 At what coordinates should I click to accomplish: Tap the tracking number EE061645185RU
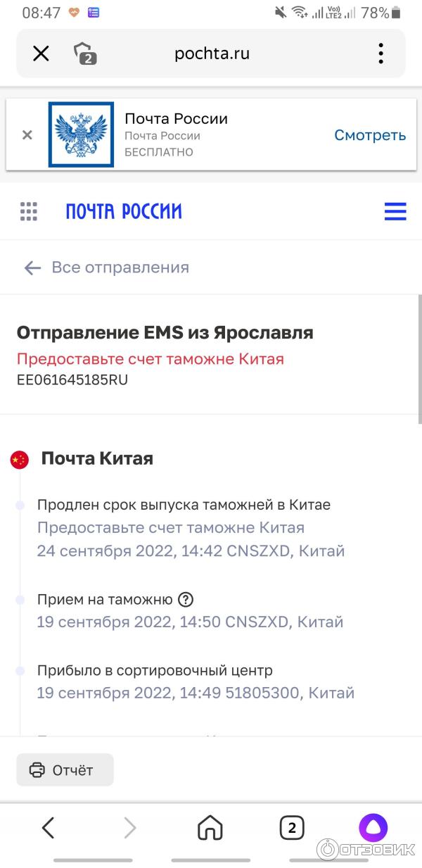[72, 380]
